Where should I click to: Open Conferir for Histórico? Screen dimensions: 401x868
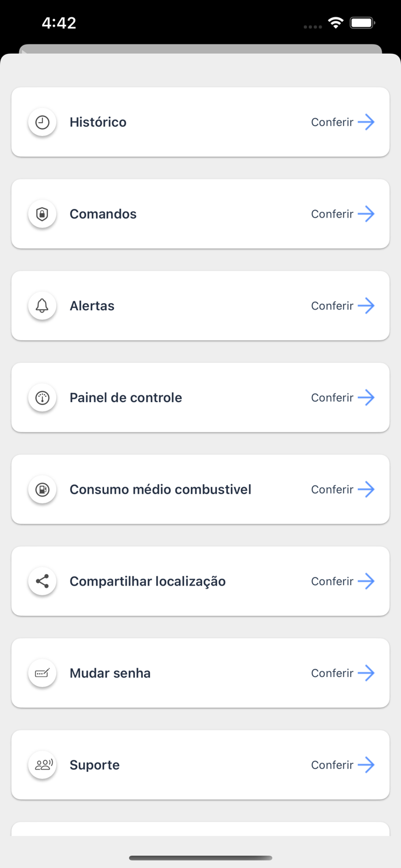click(x=333, y=122)
